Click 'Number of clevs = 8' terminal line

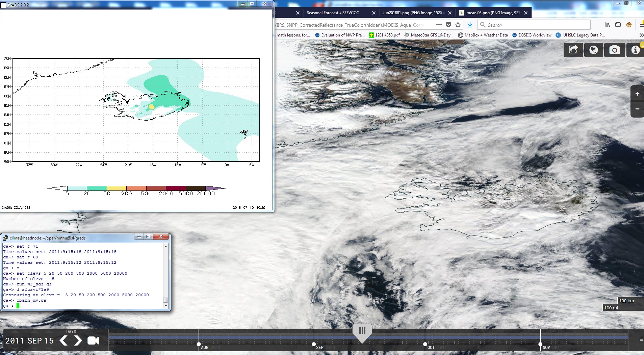coord(28,279)
